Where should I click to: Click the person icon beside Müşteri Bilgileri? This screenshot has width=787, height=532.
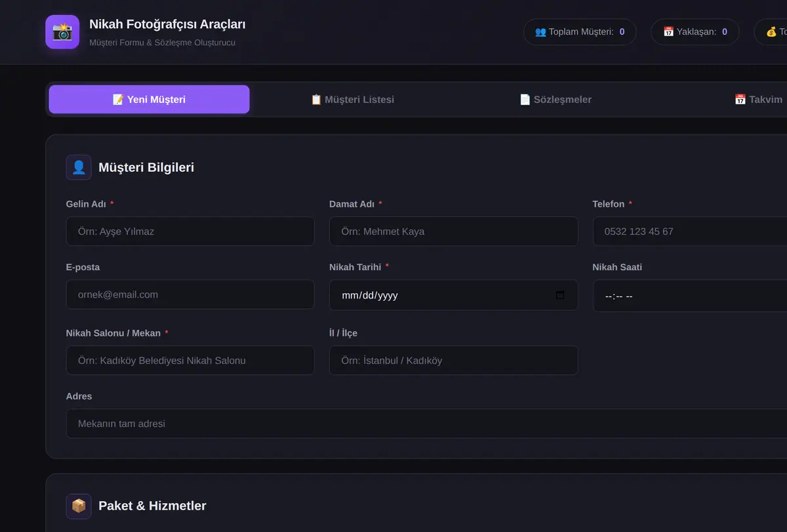[79, 167]
